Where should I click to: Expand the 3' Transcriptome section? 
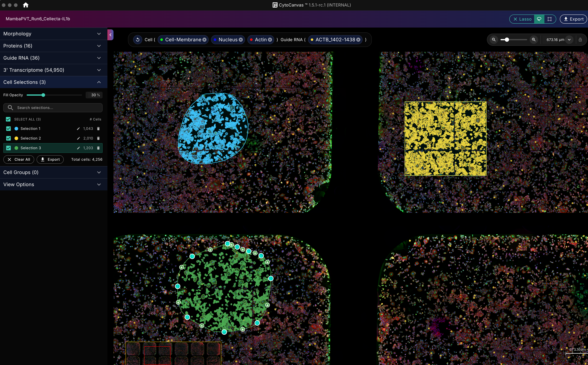click(54, 70)
